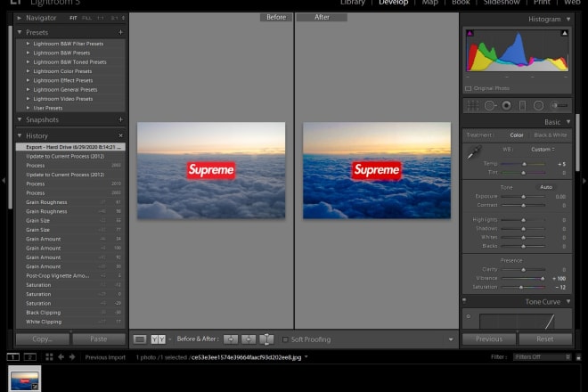588x392 pixels.
Task: Go forward with filmstrip right arrow
Action: coord(72,356)
